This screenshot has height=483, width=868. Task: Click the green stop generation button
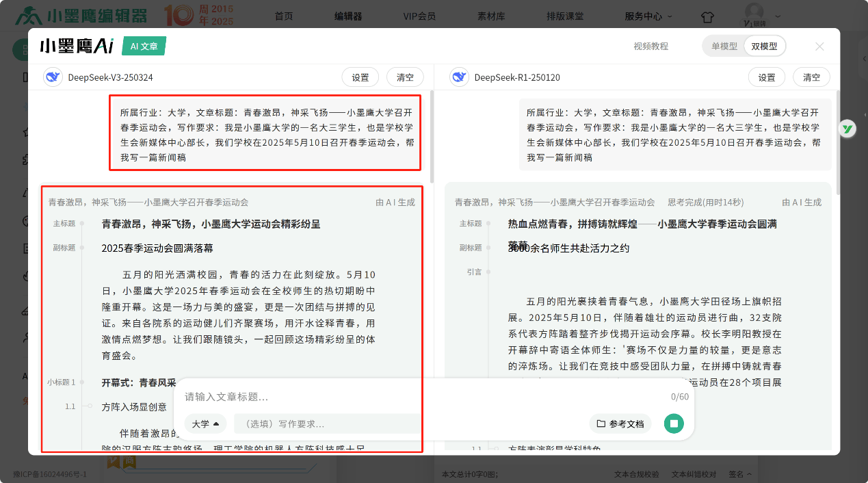coord(674,423)
